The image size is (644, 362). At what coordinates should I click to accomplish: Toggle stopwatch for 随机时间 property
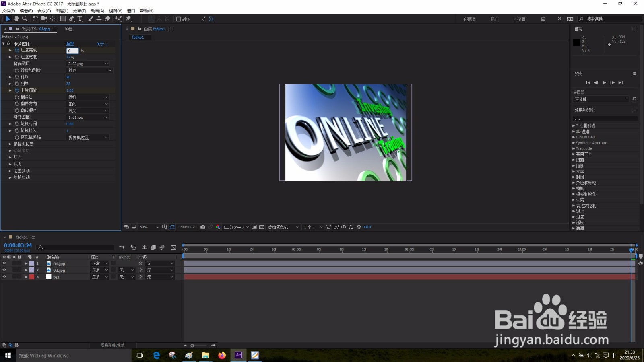(x=17, y=124)
